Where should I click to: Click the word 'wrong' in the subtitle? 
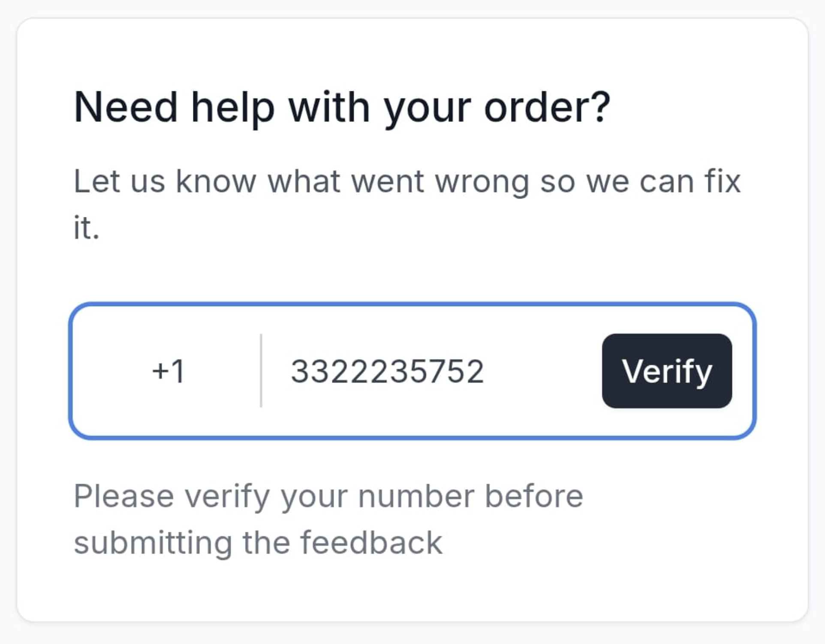[x=482, y=182]
